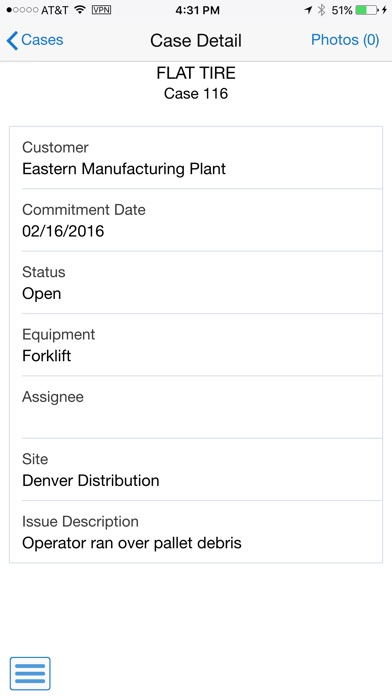Viewport: 392px width, 696px height.
Task: Tap the 4:31 PM clock
Action: pos(197,10)
